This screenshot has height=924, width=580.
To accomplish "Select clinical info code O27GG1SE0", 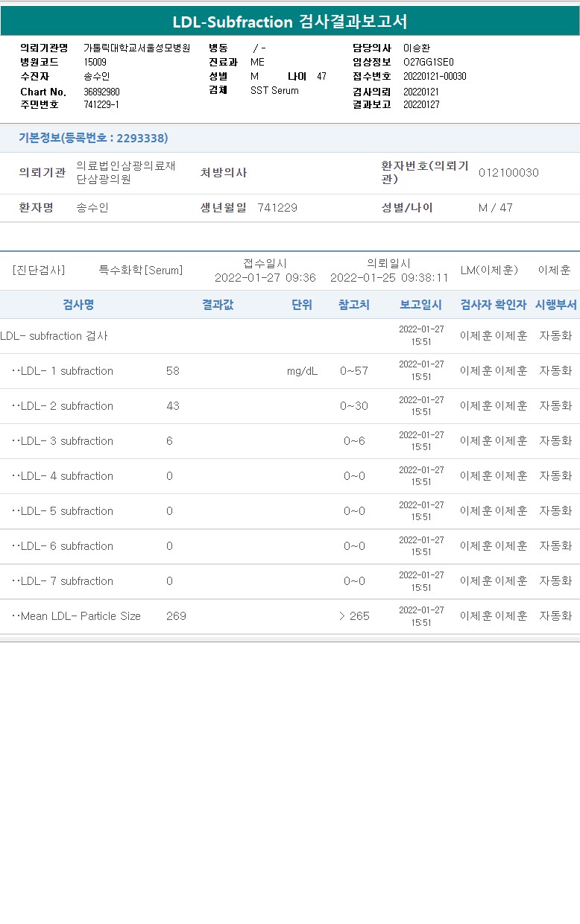I will pyautogui.click(x=428, y=62).
